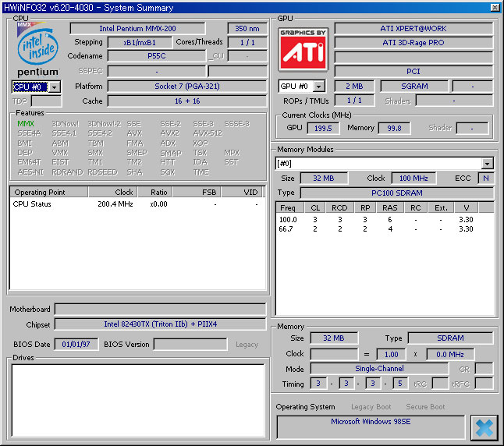The width and height of the screenshot is (504, 446).
Task: Click the Freq column header
Action: point(290,207)
